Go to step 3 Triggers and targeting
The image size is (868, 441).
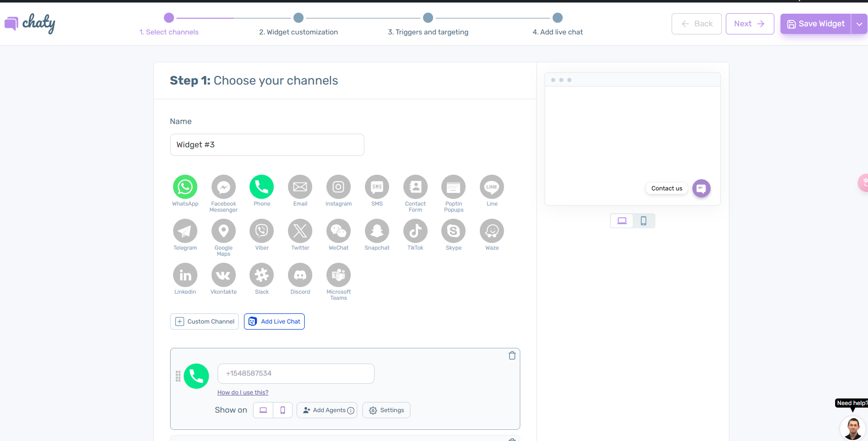(x=428, y=25)
